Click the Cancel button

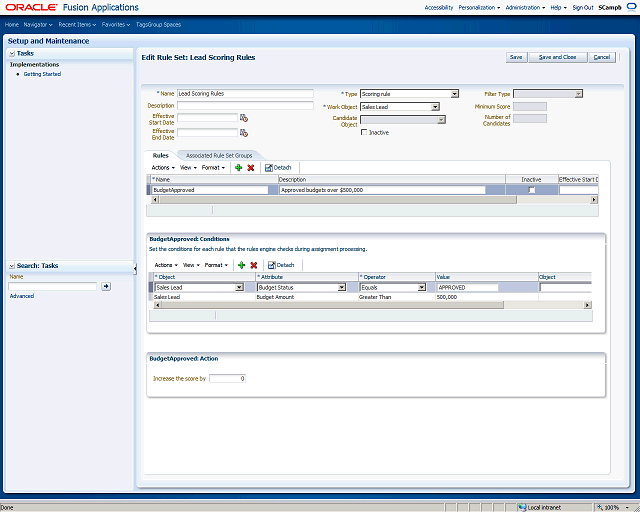pos(602,57)
